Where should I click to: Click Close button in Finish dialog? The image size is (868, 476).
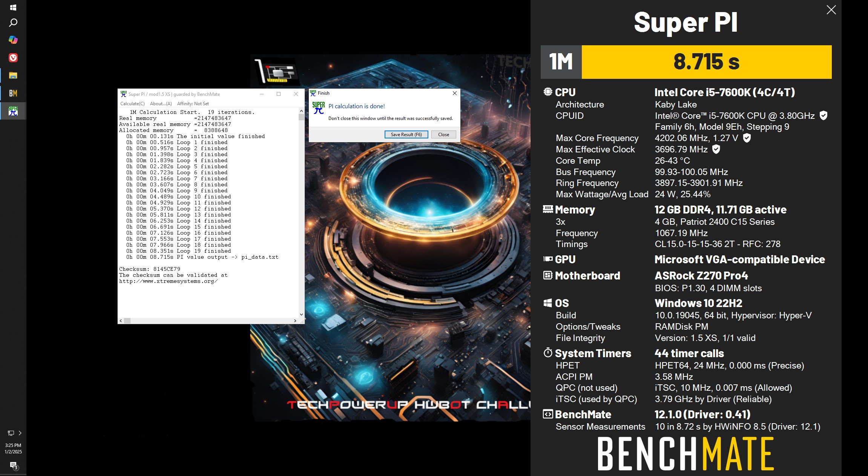click(443, 135)
